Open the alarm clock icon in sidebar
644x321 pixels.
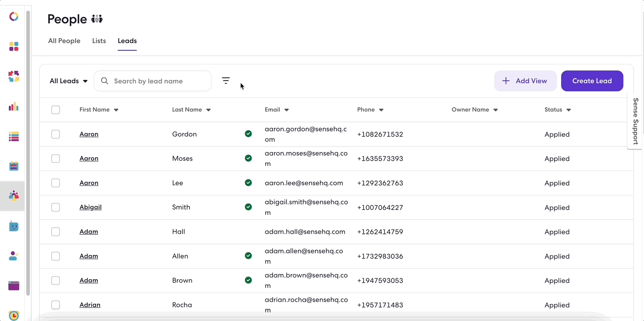point(14,315)
